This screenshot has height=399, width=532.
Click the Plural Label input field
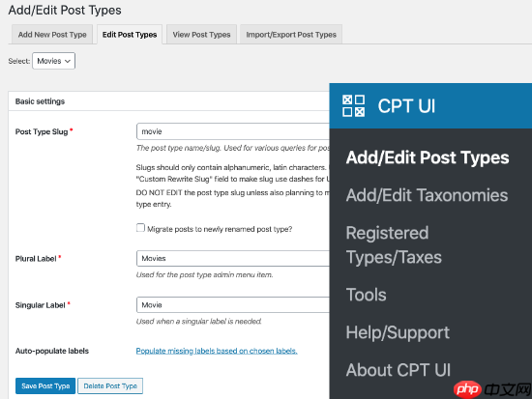pos(233,258)
